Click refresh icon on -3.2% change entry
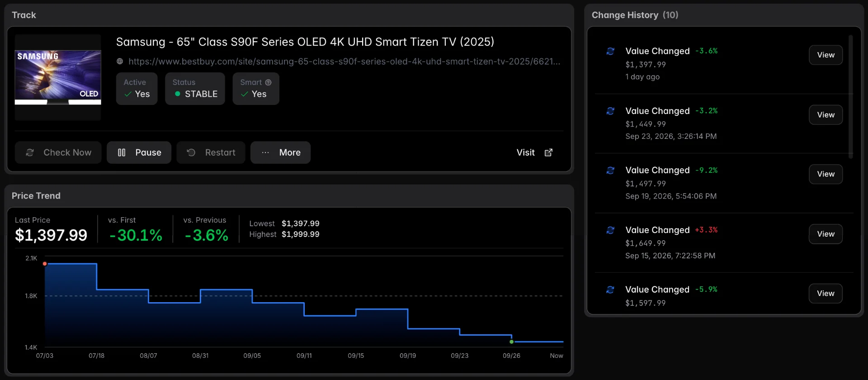This screenshot has width=868, height=380. click(610, 111)
